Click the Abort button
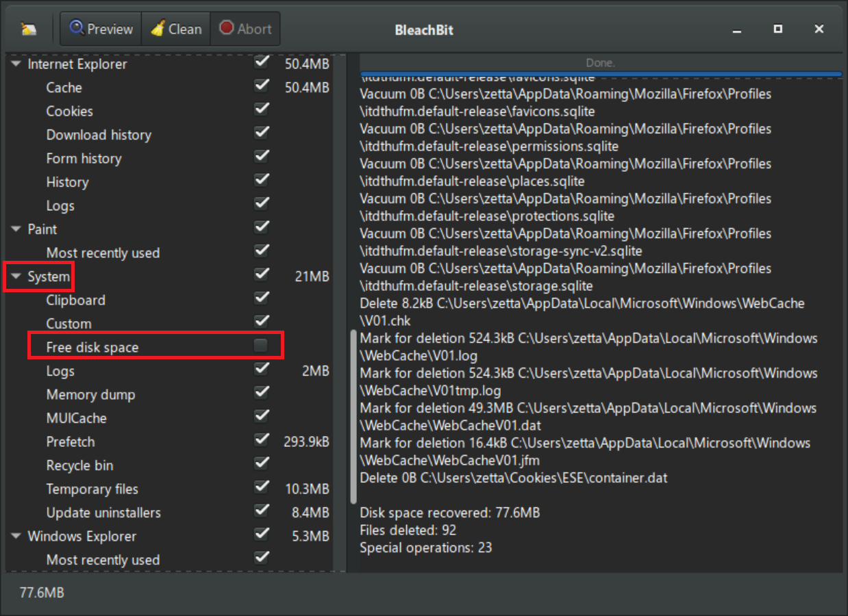This screenshot has width=848, height=616. pos(245,29)
